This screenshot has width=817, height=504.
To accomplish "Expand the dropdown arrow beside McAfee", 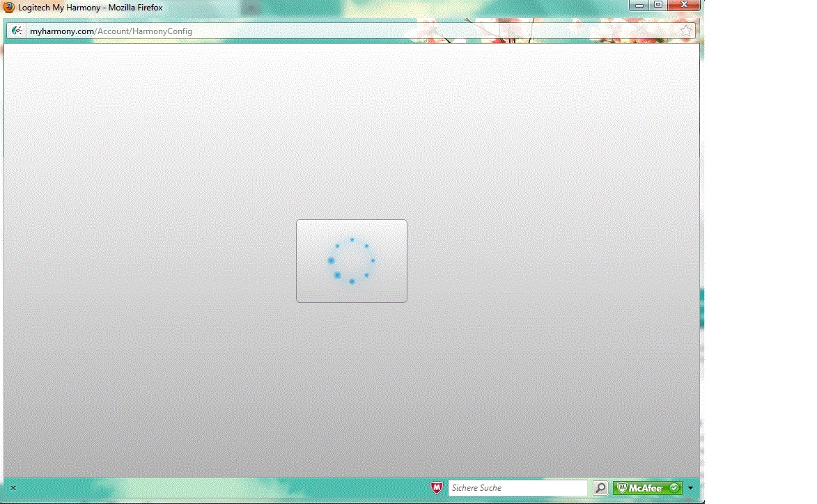I will 690,488.
